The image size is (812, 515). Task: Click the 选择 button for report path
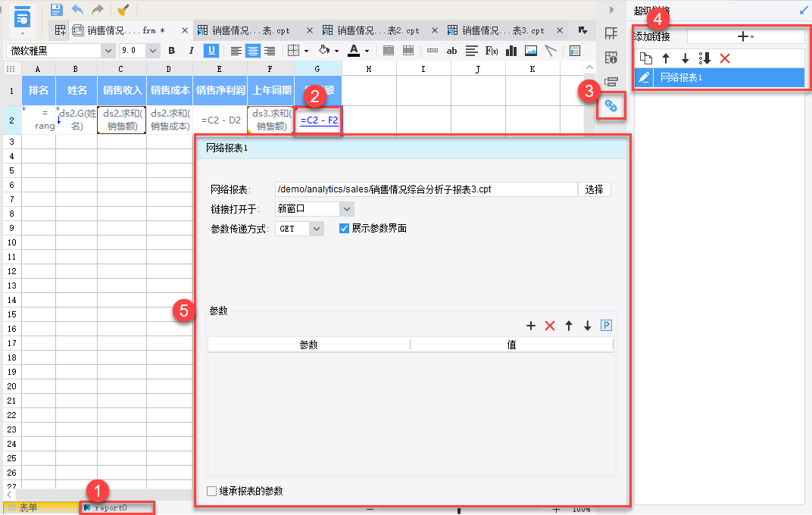(594, 189)
